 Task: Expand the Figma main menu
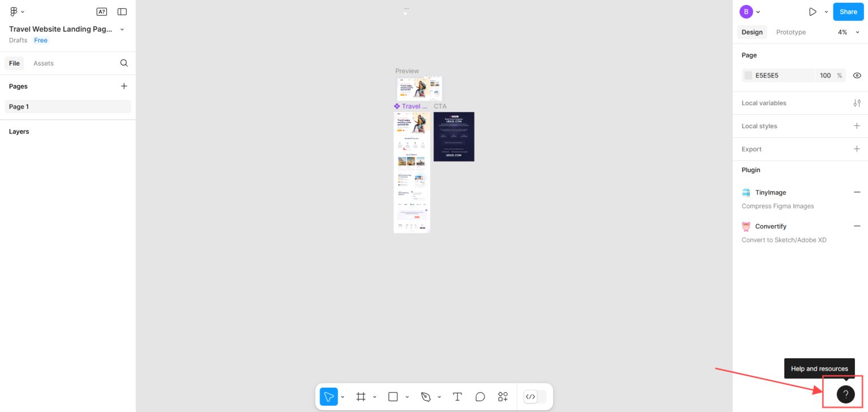tap(17, 12)
